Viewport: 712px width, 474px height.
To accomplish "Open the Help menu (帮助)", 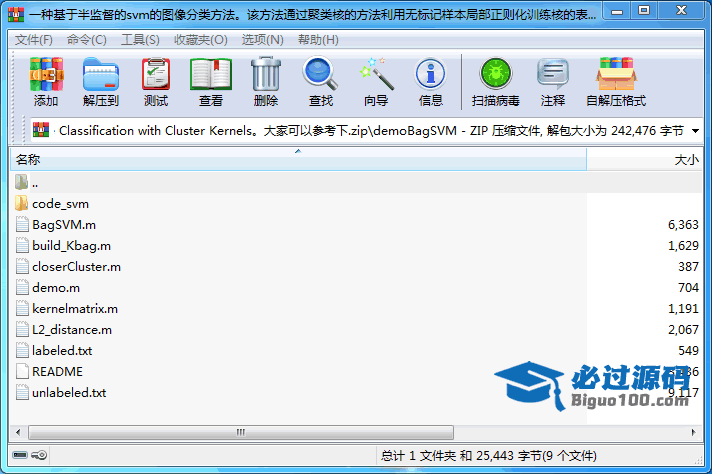I will pos(318,40).
